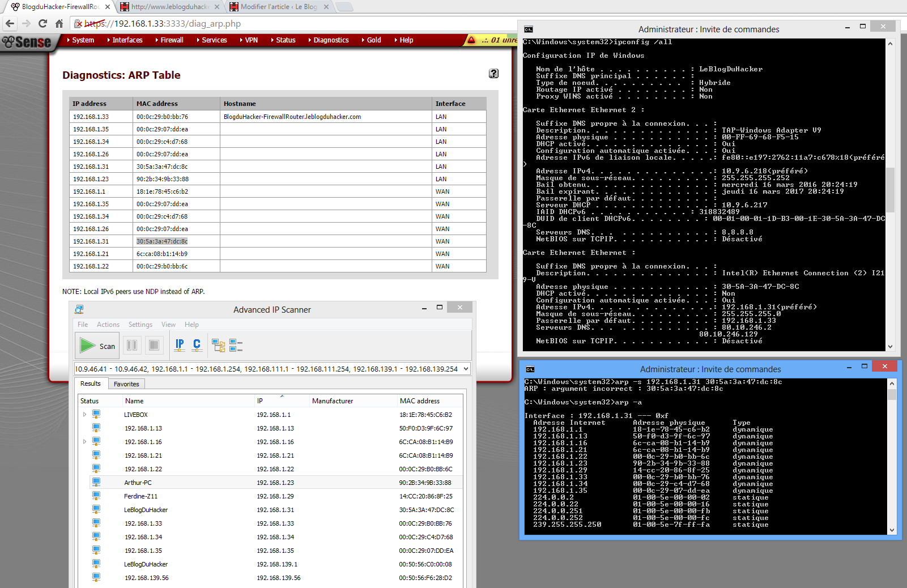
Task: Pause the Advanced IP Scanner scan
Action: point(132,345)
